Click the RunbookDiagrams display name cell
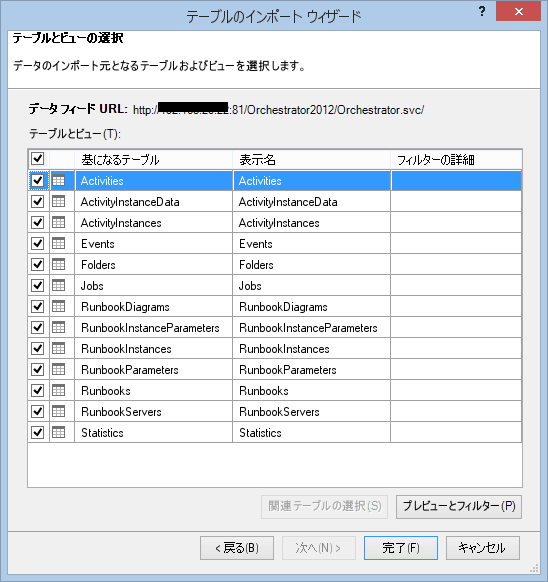Image resolution: width=548 pixels, height=582 pixels. [311, 307]
